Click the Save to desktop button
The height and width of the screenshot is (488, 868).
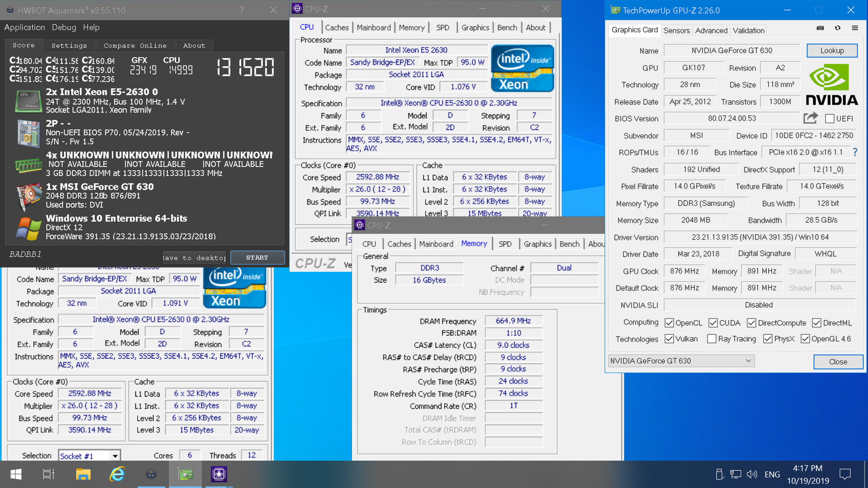coord(194,258)
